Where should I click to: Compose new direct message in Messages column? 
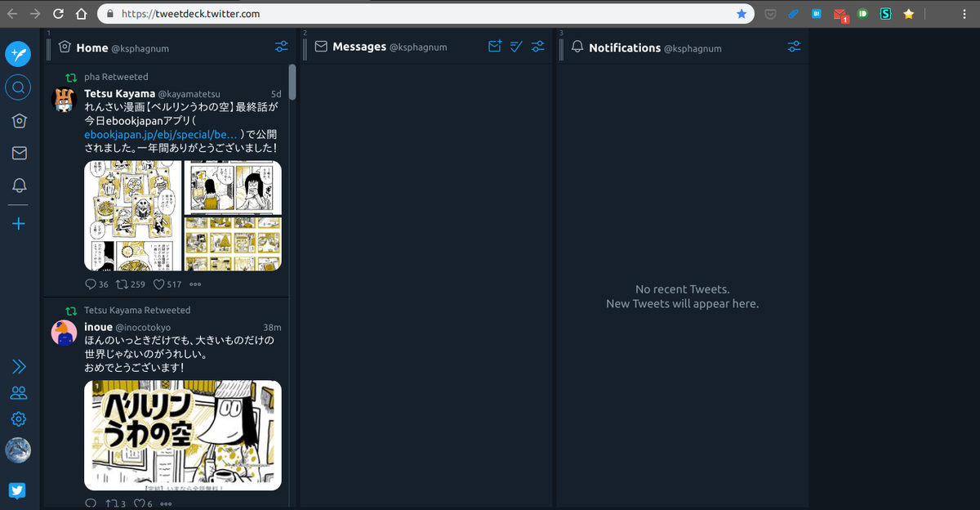[x=495, y=47]
